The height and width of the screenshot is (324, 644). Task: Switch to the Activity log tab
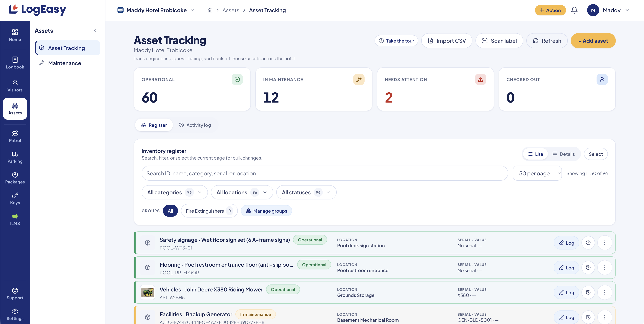coord(195,125)
